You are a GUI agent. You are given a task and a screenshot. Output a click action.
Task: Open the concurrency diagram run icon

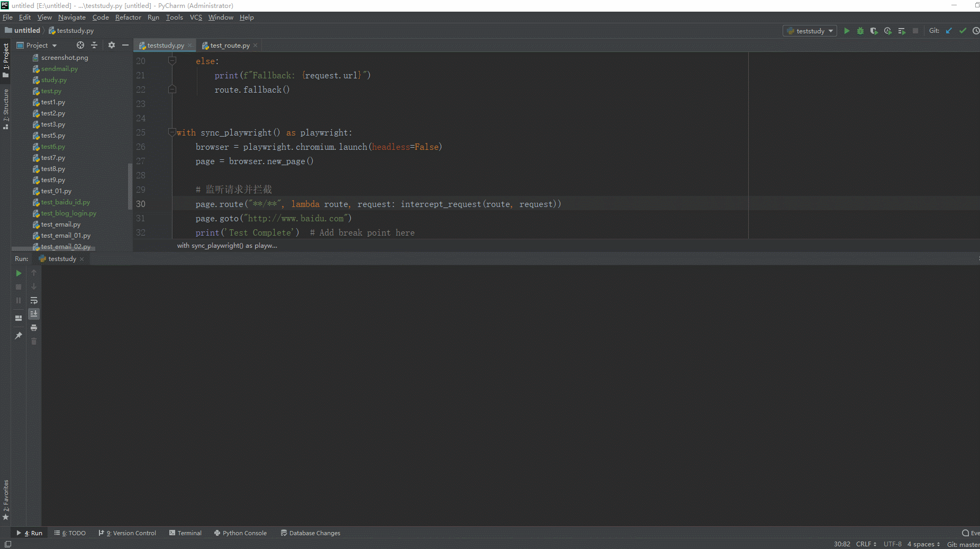(x=902, y=31)
